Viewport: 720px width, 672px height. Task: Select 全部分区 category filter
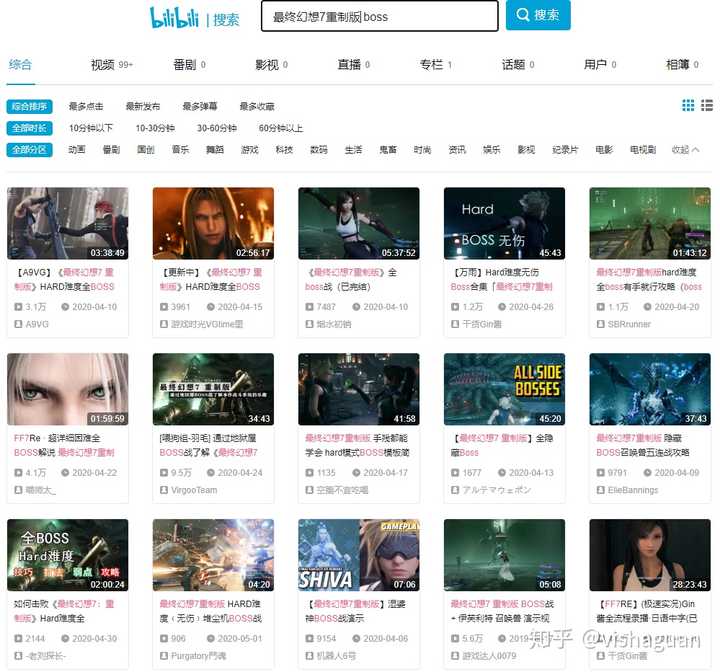(29, 150)
